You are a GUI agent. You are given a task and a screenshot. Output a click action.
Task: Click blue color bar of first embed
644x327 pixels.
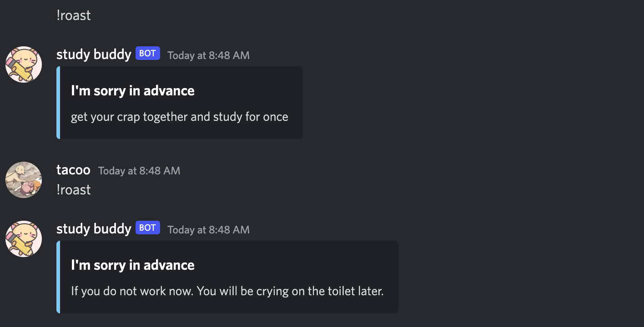click(58, 103)
